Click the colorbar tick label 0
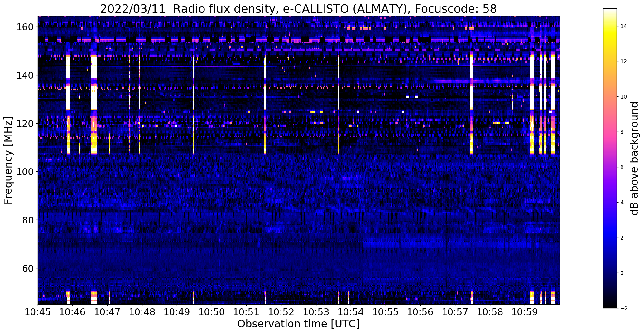This screenshot has height=333, width=644. (622, 273)
